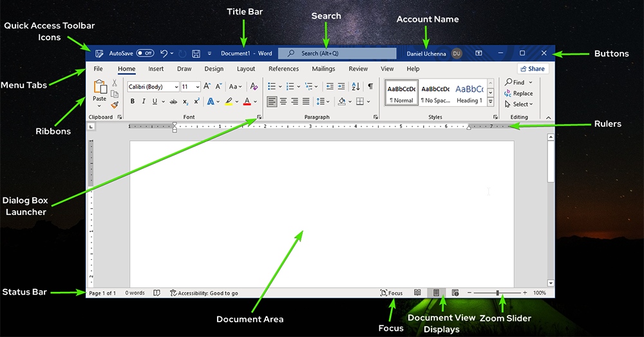
Task: Click the 100% zoom level text
Action: [539, 293]
